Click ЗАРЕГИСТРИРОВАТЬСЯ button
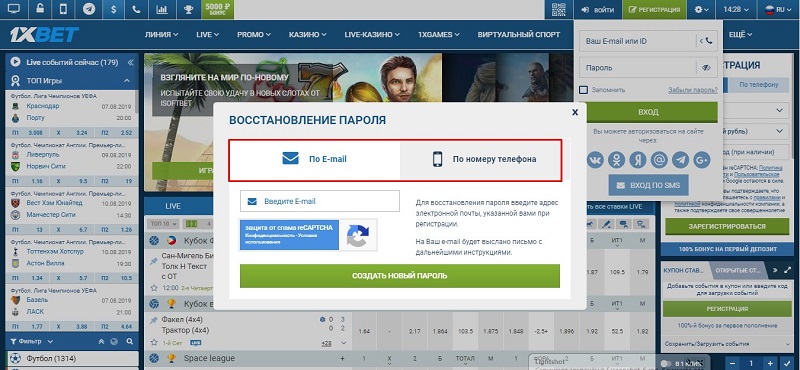This screenshot has height=370, width=800. pos(727,227)
